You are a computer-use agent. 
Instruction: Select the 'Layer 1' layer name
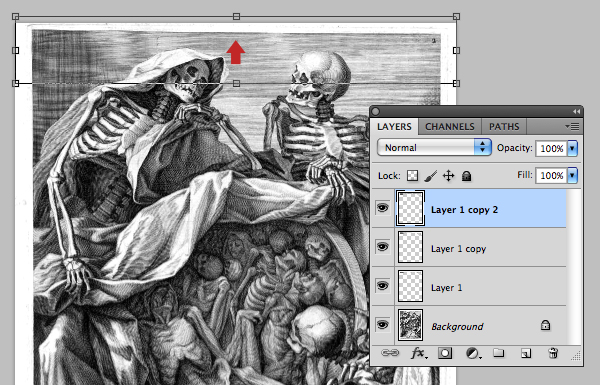447,288
